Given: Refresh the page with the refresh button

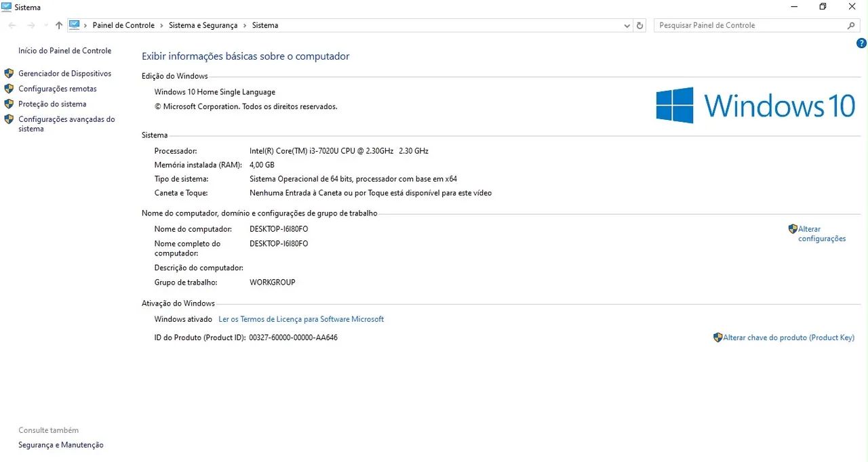Looking at the screenshot, I should 639,25.
